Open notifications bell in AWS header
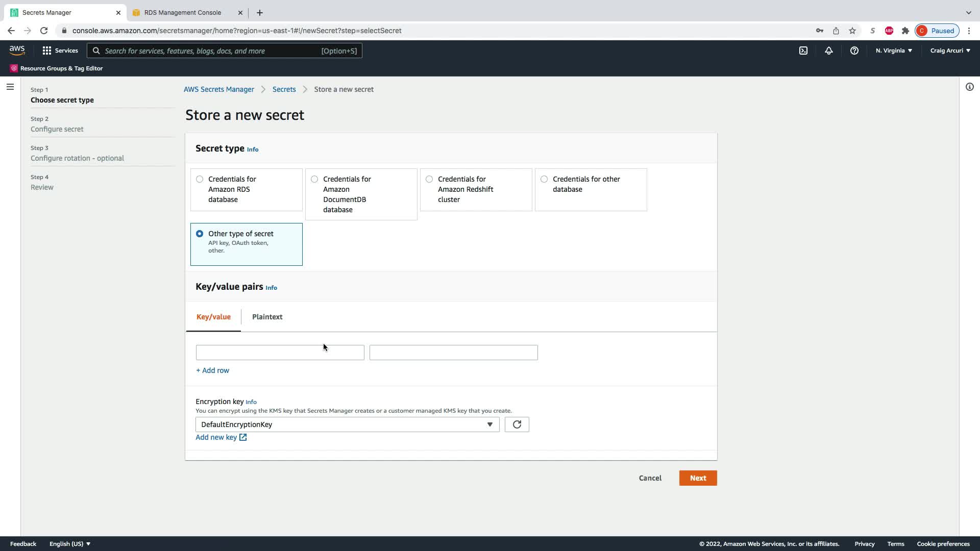 828,51
